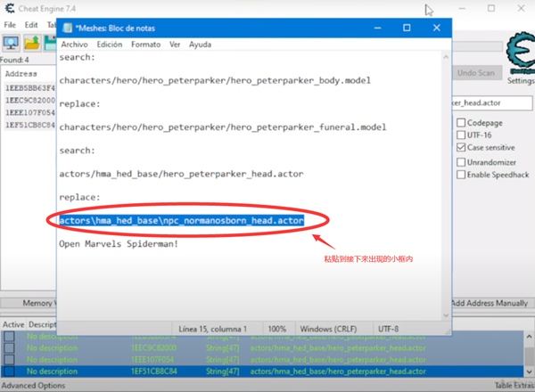The width and height of the screenshot is (535, 392).
Task: Click the hero_peterparker_head.actor line in Notepad
Action: point(181,175)
